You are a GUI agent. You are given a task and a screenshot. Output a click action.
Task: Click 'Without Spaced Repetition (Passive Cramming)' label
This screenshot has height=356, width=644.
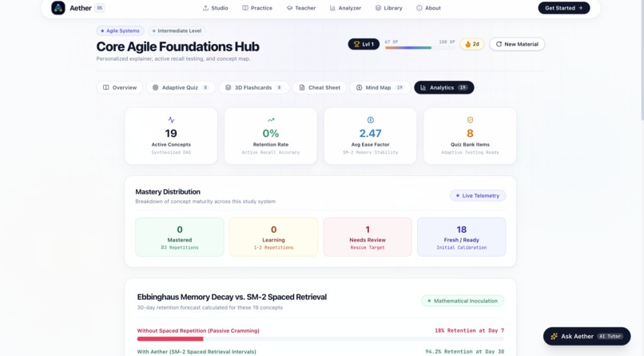pos(198,330)
